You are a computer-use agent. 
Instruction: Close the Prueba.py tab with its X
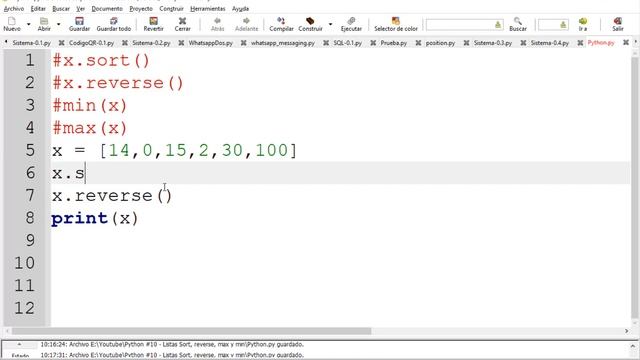click(418, 43)
